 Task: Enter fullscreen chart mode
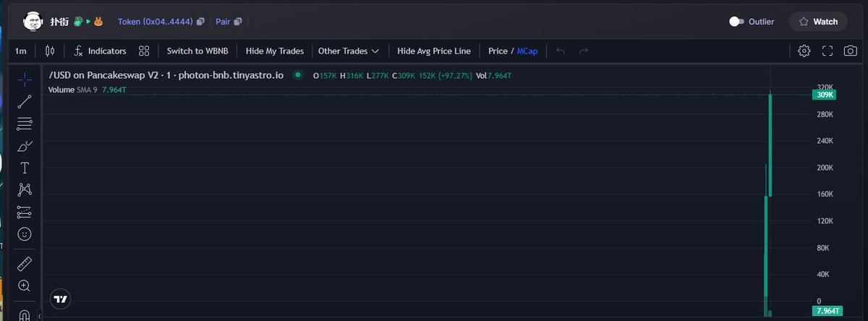(827, 51)
